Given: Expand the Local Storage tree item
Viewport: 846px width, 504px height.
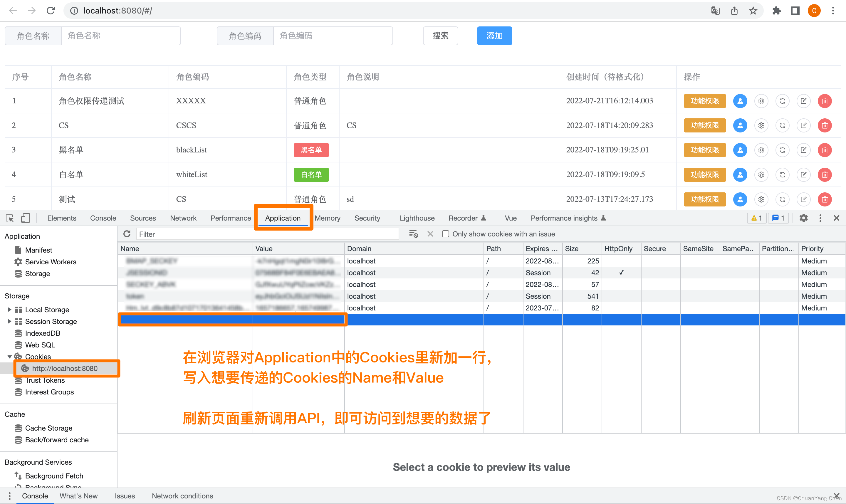Looking at the screenshot, I should (10, 310).
